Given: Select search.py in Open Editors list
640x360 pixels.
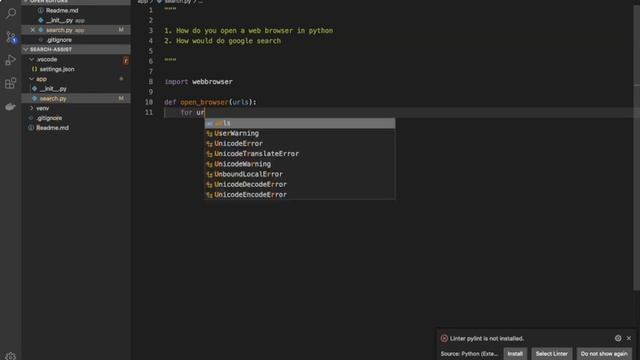Looking at the screenshot, I should tap(76, 30).
